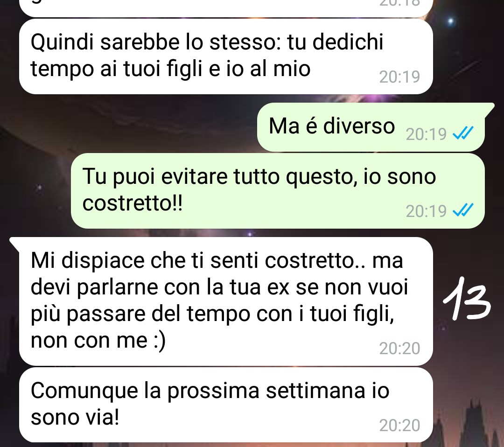This screenshot has width=504, height=447.
Task: Tap the partially visible message bubble at top
Action: coord(226,8)
